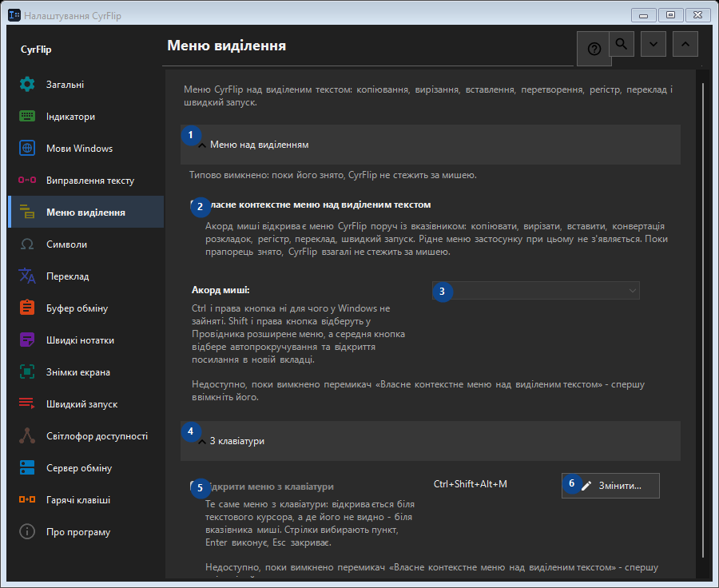Click the up chevron button in header
The height and width of the screenshot is (588, 719).
click(685, 44)
